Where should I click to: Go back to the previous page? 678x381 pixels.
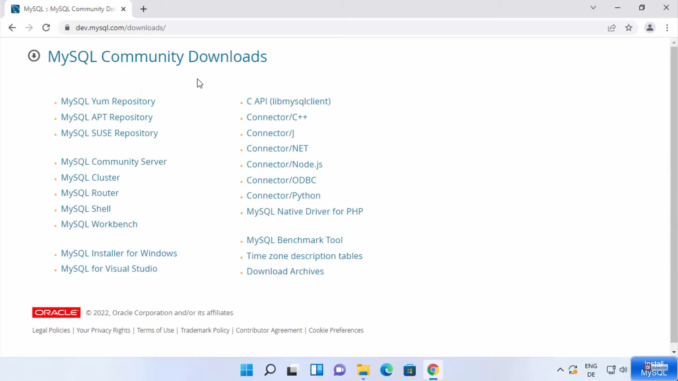point(12,28)
